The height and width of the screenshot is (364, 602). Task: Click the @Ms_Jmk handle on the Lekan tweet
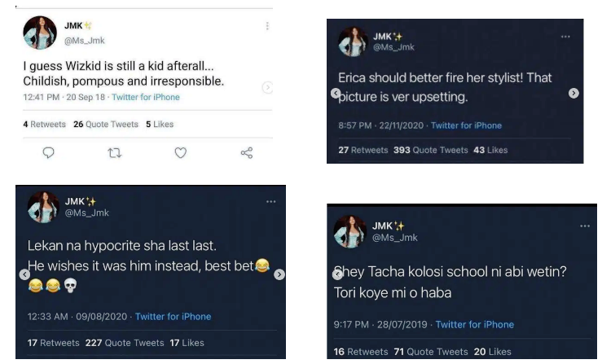point(90,213)
